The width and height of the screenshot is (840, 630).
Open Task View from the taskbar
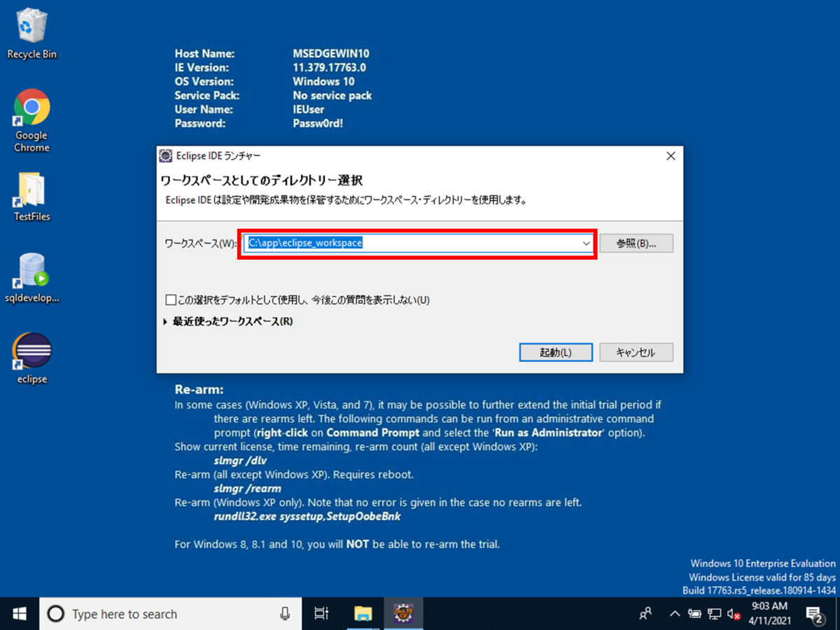(321, 614)
